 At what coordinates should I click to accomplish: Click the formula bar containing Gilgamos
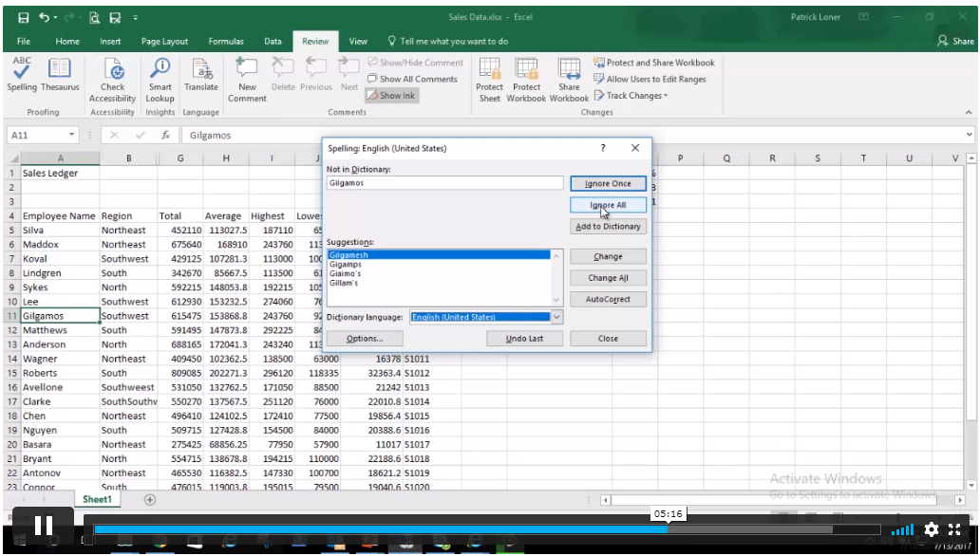coord(572,135)
